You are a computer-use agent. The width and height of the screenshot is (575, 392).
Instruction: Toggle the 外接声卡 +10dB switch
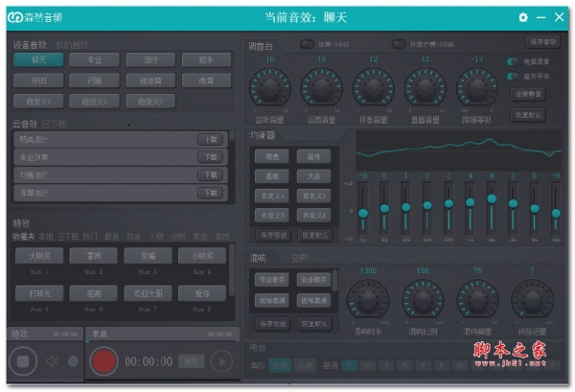point(399,44)
